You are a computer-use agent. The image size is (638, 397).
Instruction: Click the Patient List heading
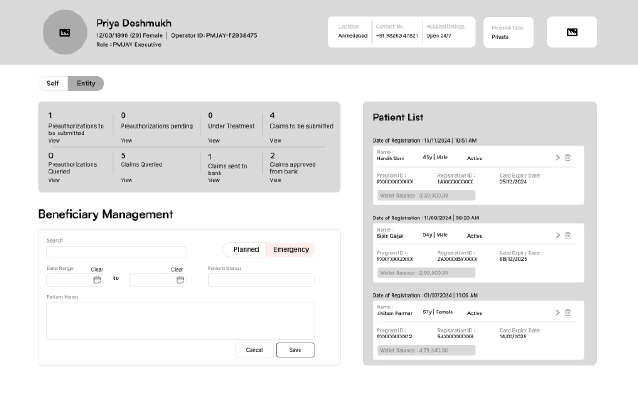[398, 117]
